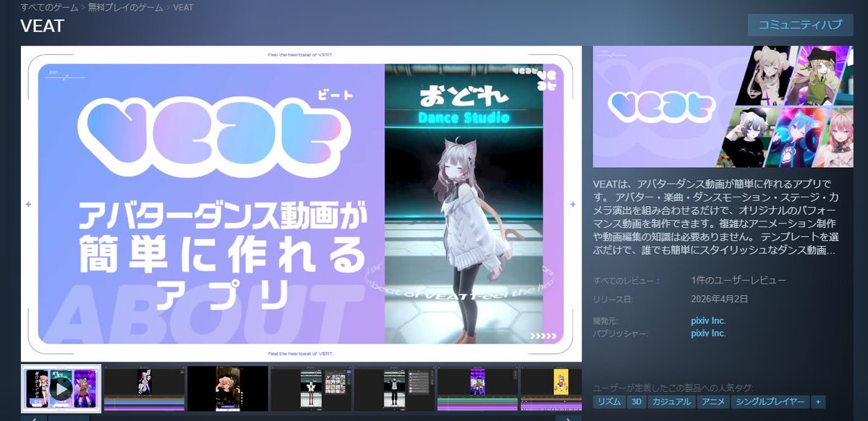The width and height of the screenshot is (868, 421).
Task: Open the 無料プレイのゲーム breadcrumb link
Action: point(127,7)
